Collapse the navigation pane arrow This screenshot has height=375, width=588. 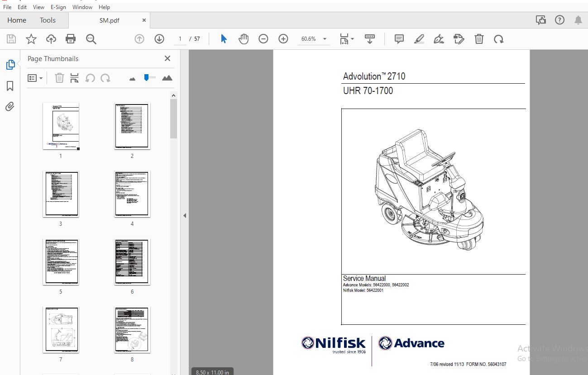[184, 216]
